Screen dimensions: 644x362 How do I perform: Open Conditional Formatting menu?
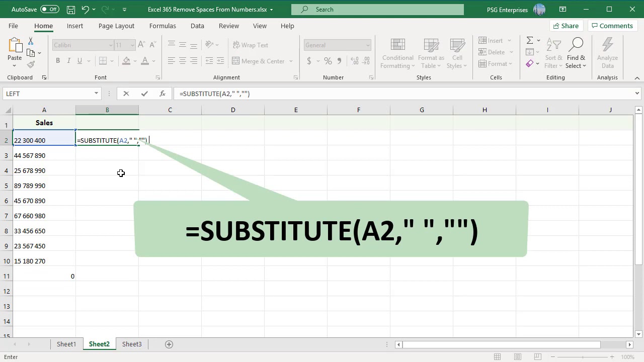coord(397,53)
